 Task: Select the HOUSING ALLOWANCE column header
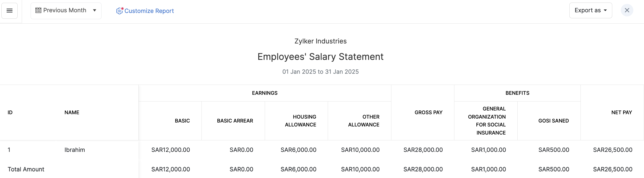coord(300,121)
